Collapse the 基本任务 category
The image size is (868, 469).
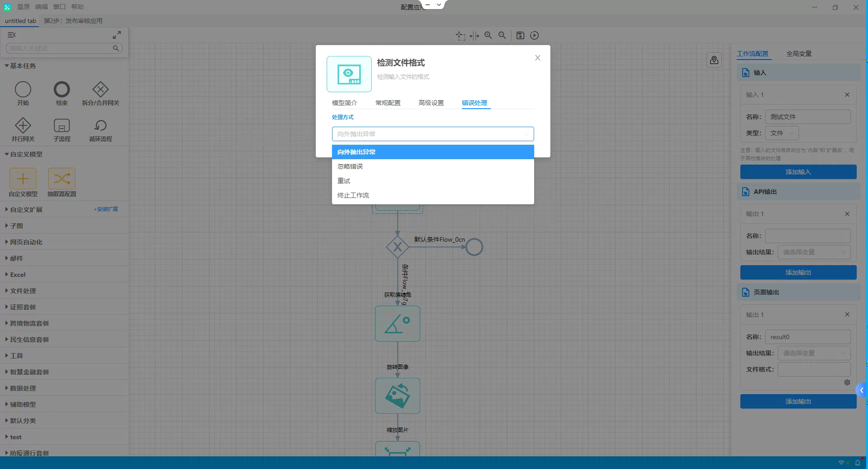(20, 66)
